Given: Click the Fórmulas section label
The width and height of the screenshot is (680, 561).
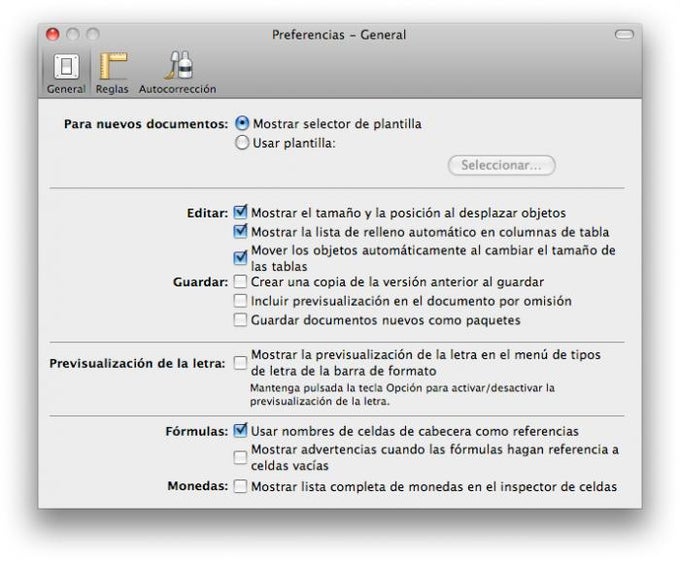Looking at the screenshot, I should [x=196, y=431].
